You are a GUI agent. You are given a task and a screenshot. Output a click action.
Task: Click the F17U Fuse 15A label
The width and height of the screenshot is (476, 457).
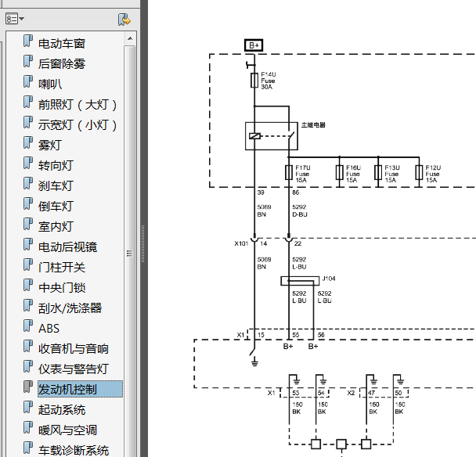[x=303, y=174]
